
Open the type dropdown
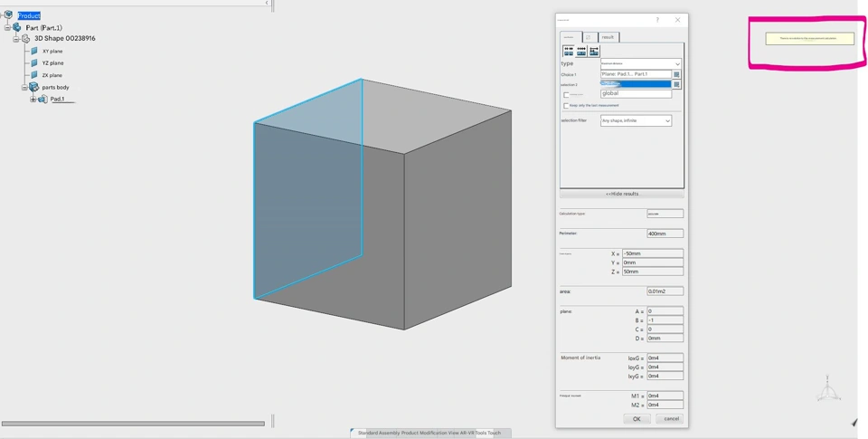pyautogui.click(x=640, y=63)
